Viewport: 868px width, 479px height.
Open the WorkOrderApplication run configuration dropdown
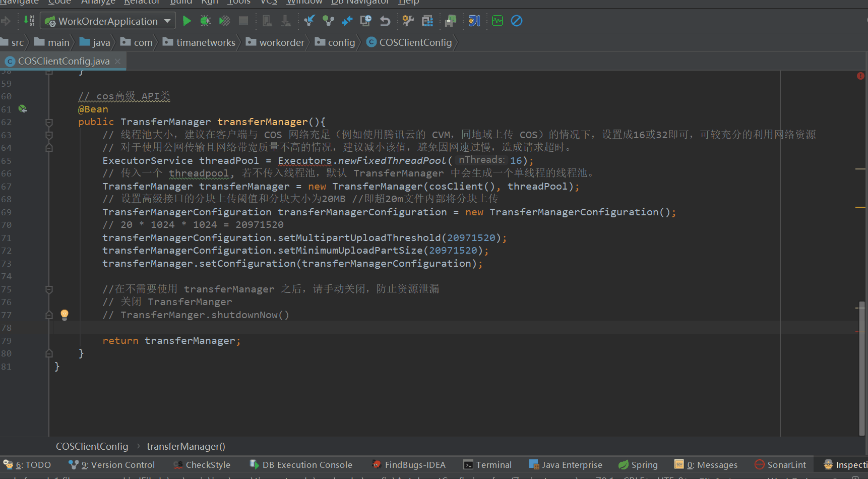pos(108,21)
